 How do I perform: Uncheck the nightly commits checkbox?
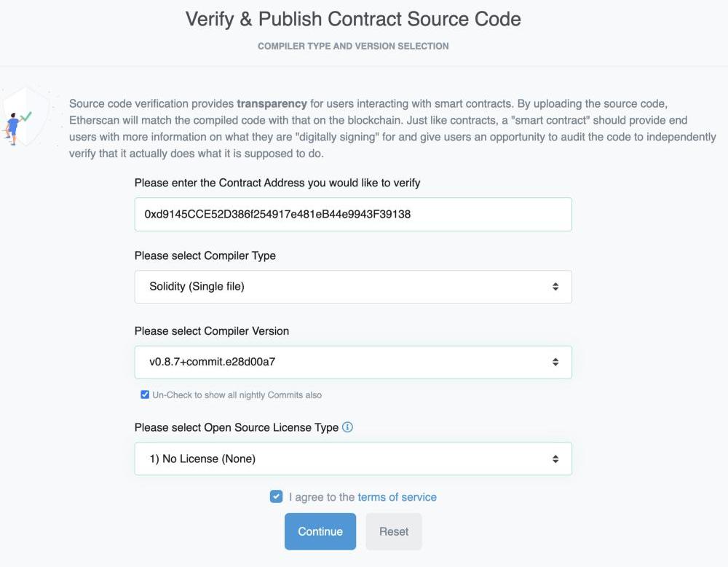(x=145, y=394)
